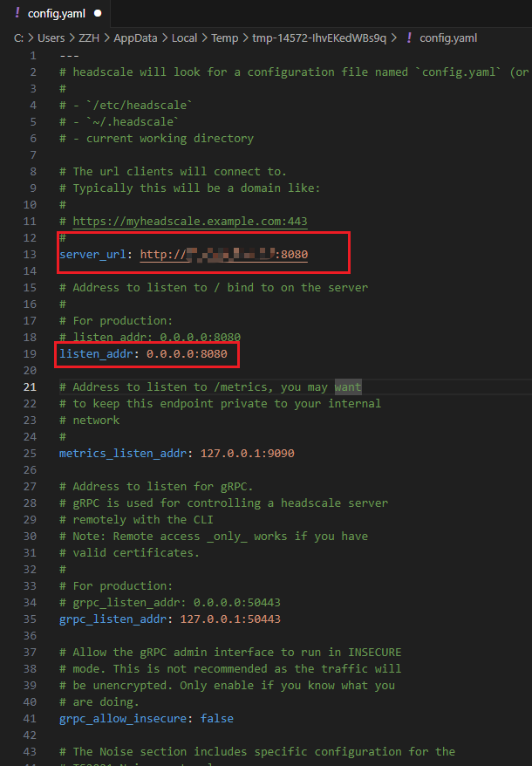Click 'Address to listen for gRPC.' comment

pyautogui.click(x=156, y=487)
